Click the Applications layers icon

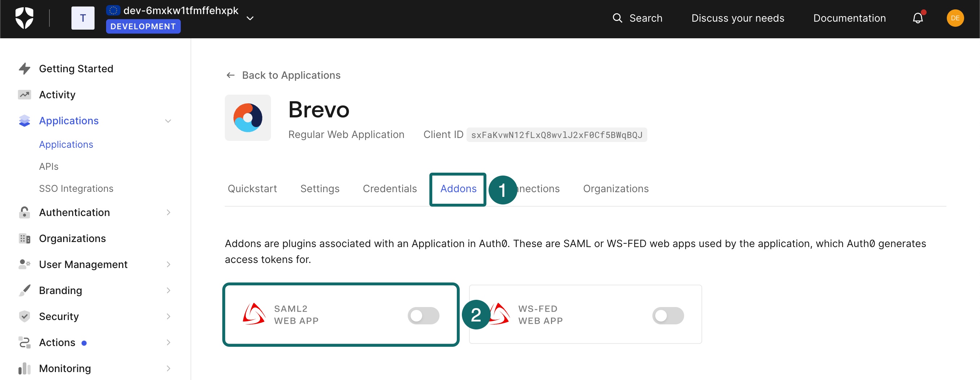click(24, 120)
